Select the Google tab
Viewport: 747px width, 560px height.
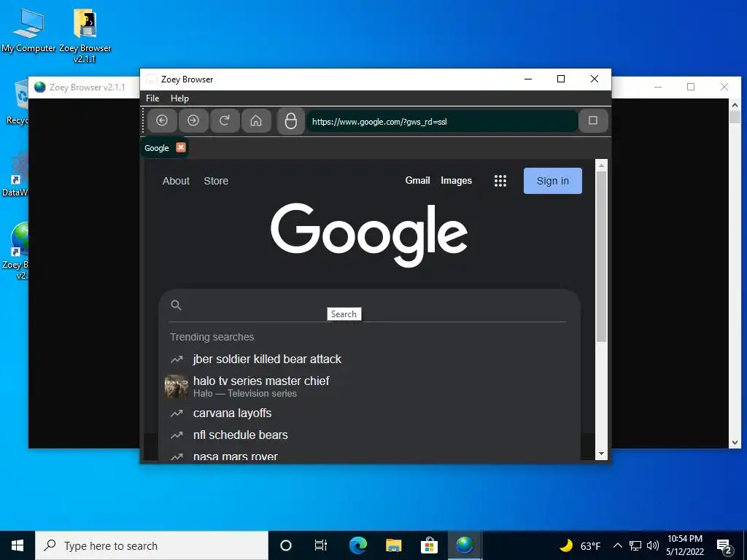click(157, 148)
